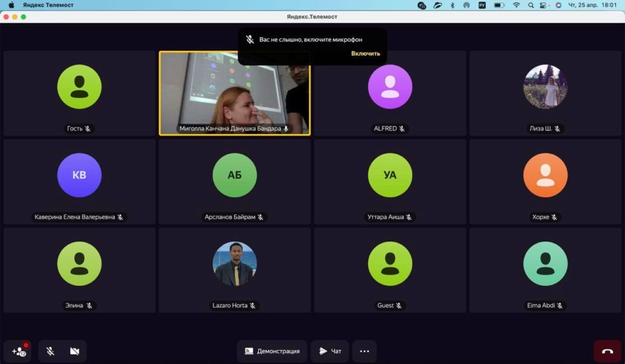Screen dimensions: 625x364
Task: Click Гость muted microphone icon
Action: click(x=88, y=129)
